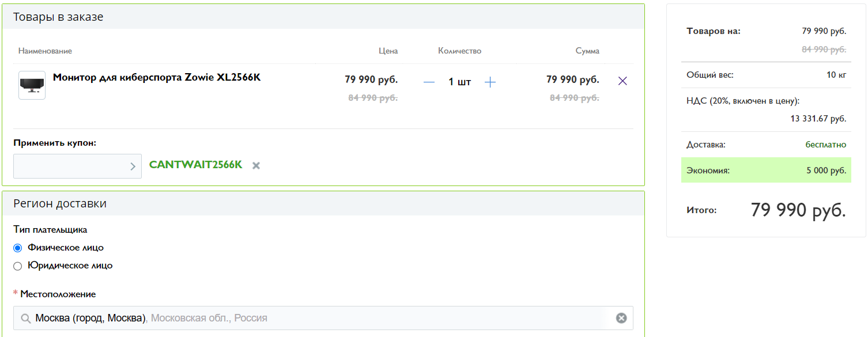Click the magnifier icon in location field
The image size is (868, 337).
pos(26,319)
